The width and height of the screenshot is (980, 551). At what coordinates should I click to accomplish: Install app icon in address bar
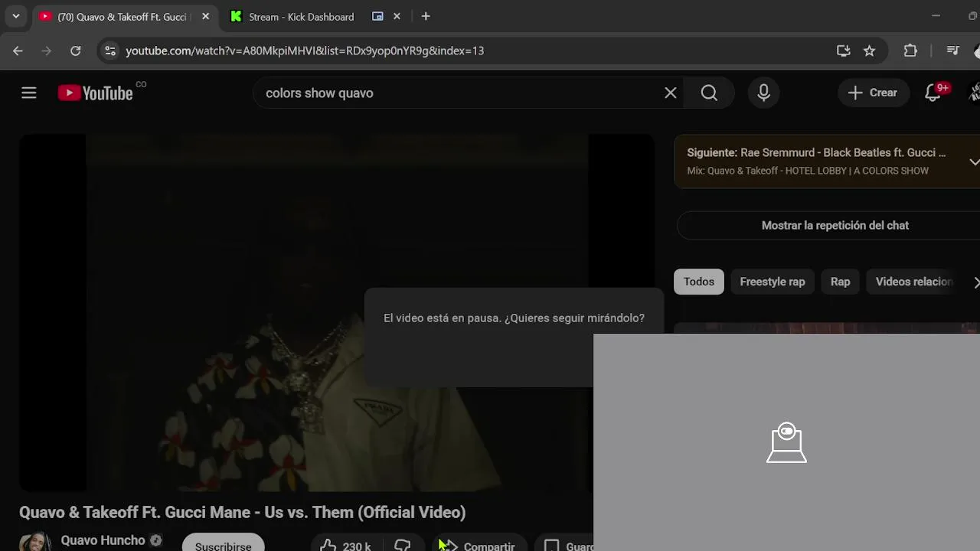pos(843,51)
